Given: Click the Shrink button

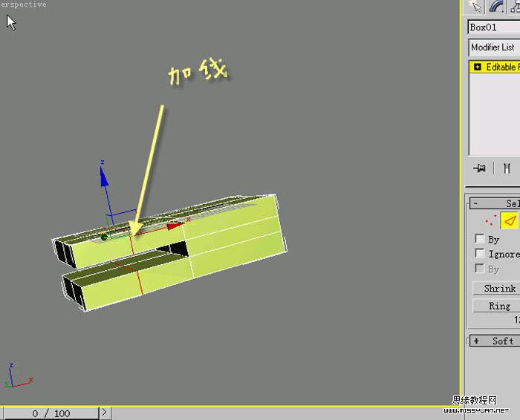Looking at the screenshot, I should pos(496,288).
